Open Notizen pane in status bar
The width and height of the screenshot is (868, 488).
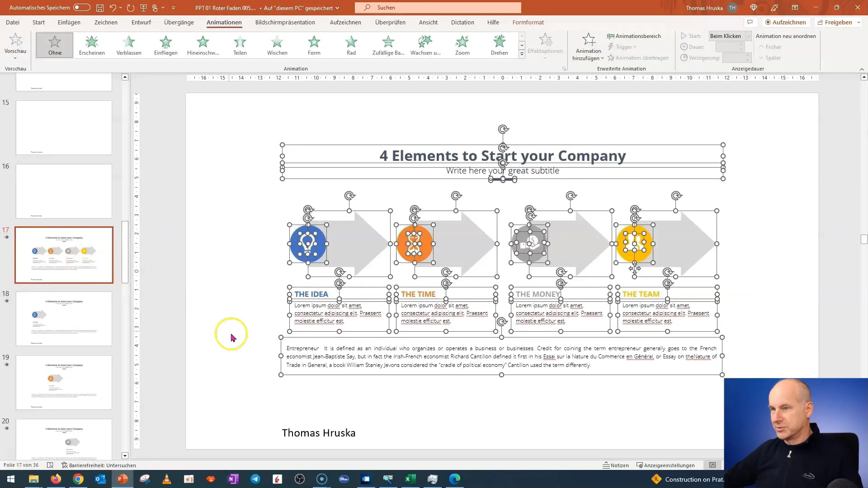tap(616, 465)
